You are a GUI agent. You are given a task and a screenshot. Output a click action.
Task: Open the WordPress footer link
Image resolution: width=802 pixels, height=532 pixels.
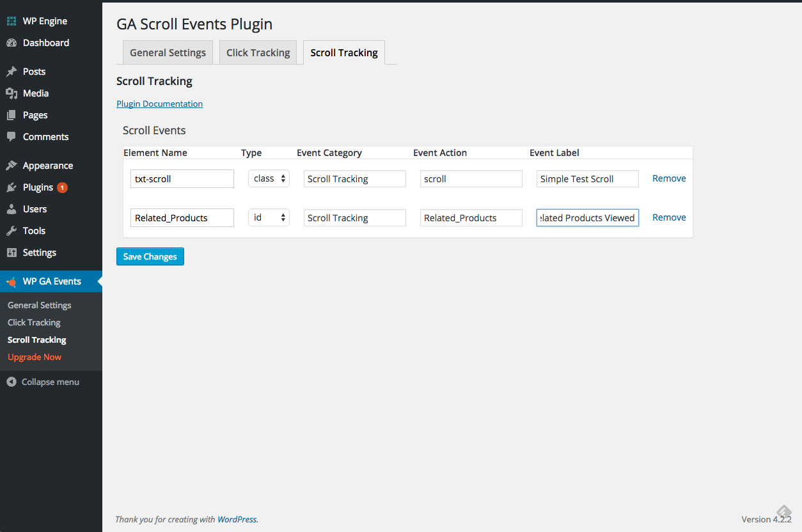pos(237,519)
